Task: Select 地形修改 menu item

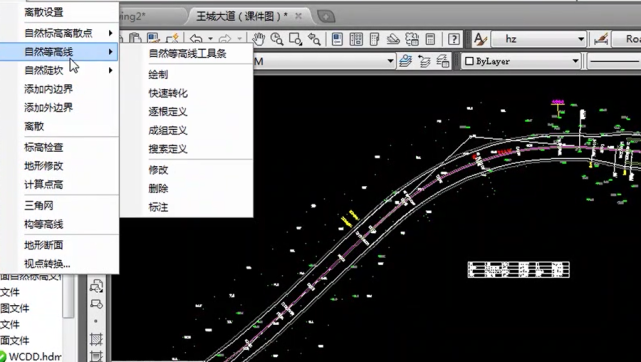Action: point(44,166)
